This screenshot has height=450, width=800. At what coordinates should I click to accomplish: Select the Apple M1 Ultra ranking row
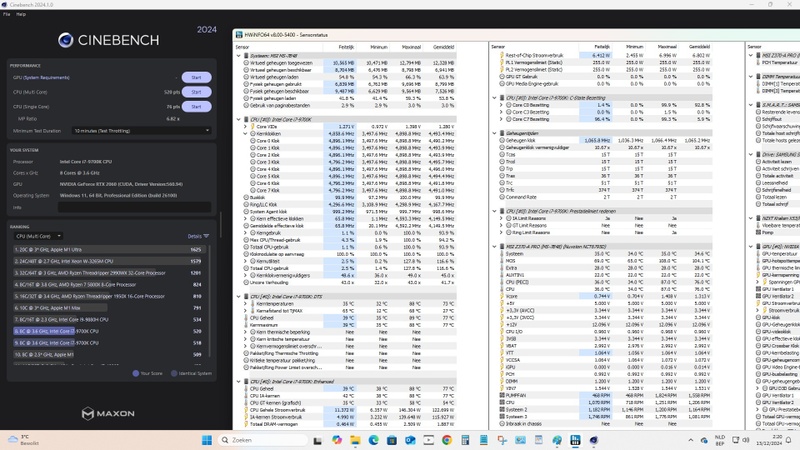pyautogui.click(x=109, y=249)
